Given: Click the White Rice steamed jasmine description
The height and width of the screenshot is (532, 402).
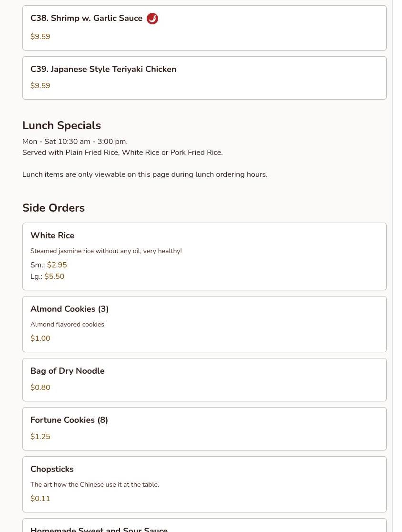Looking at the screenshot, I should [106, 251].
